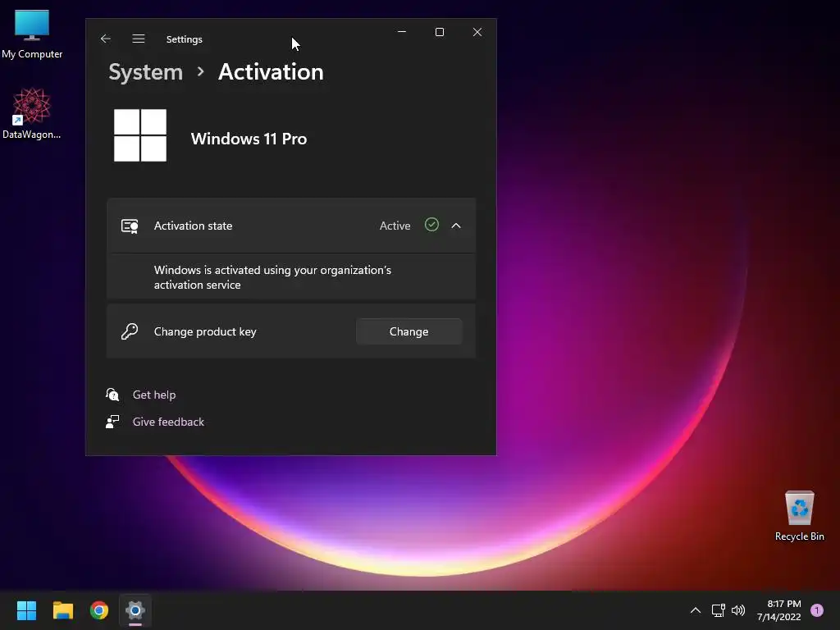The width and height of the screenshot is (840, 630).
Task: Minimize the Settings window
Action: (x=402, y=32)
